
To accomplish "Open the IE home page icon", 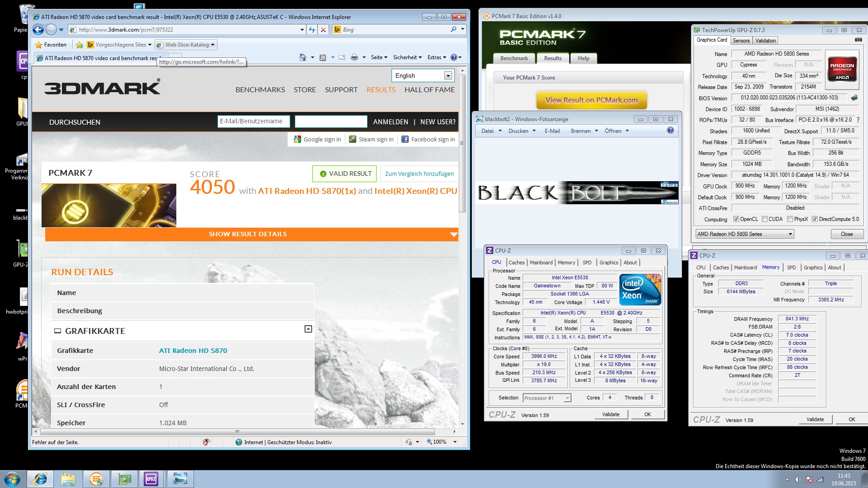I will tap(303, 57).
